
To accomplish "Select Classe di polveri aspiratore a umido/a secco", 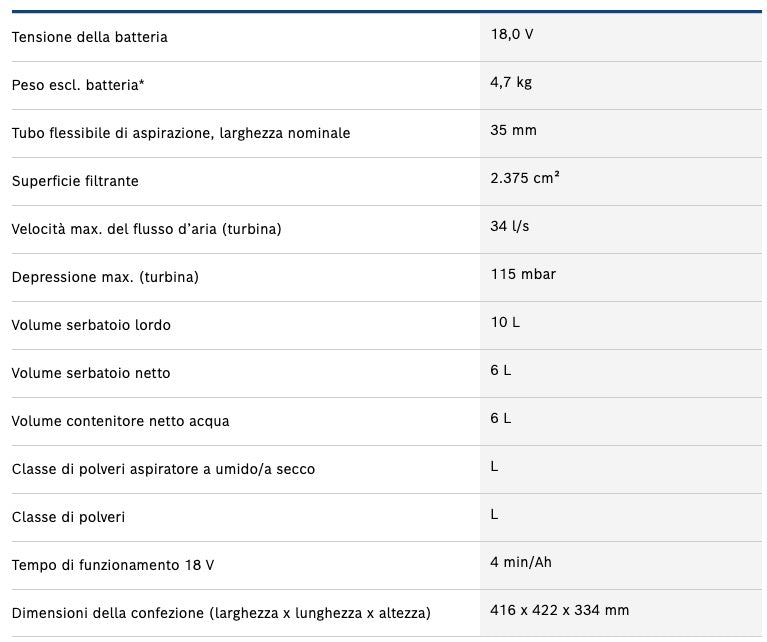I will point(163,469).
